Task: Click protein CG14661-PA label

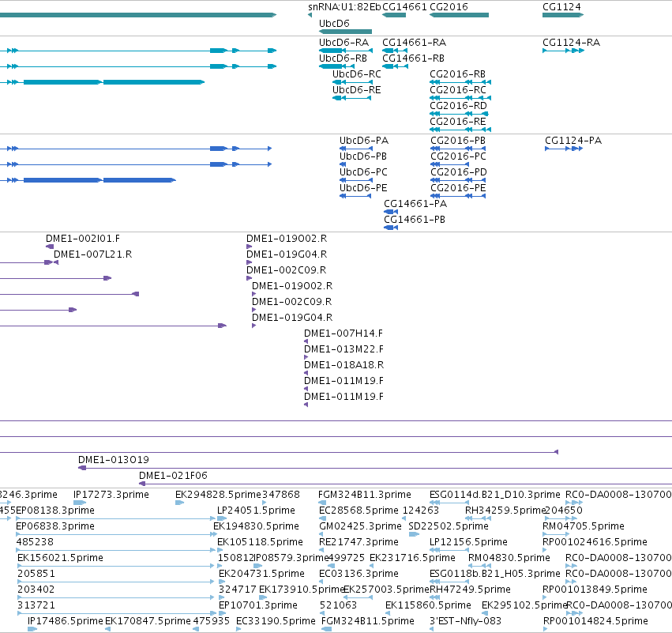Action: (x=415, y=204)
